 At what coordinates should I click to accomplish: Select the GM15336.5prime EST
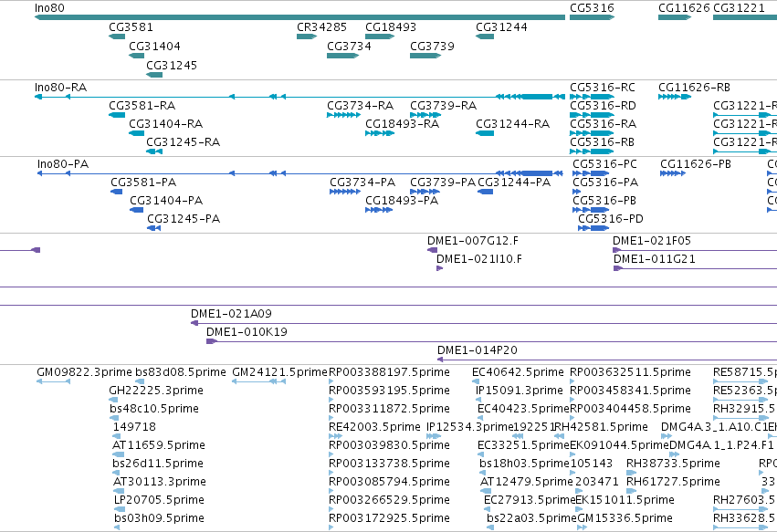point(582,527)
